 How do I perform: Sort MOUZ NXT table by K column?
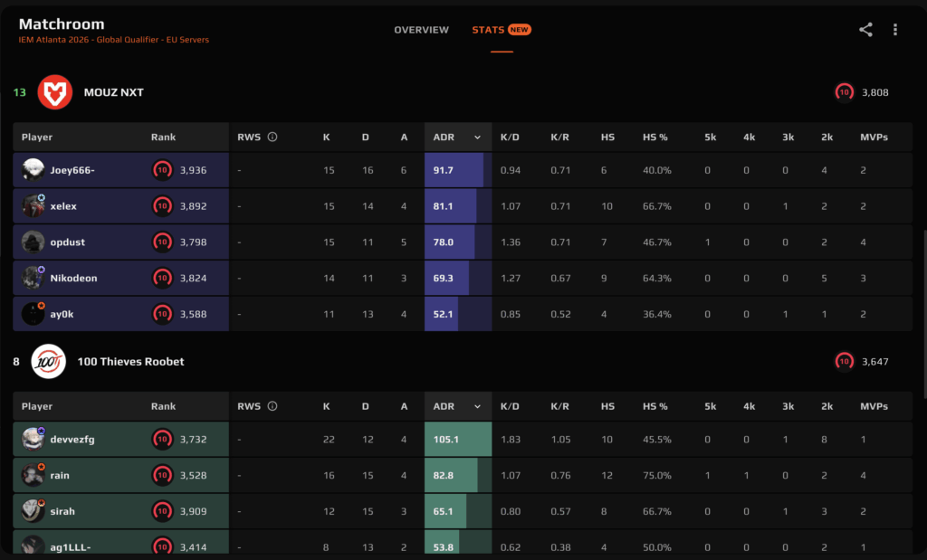pos(326,137)
